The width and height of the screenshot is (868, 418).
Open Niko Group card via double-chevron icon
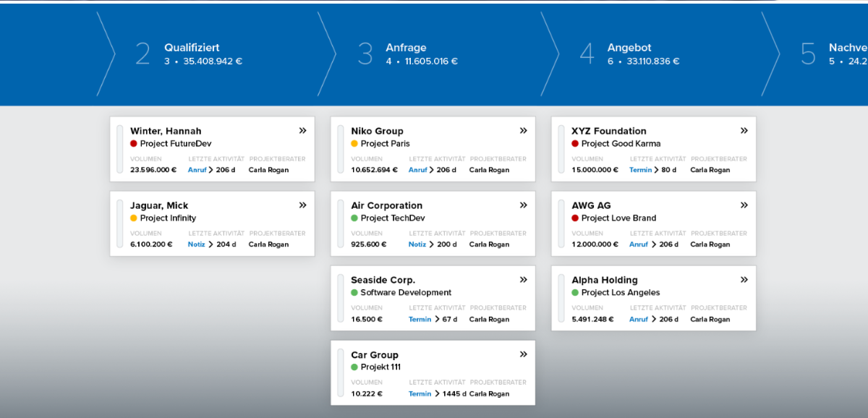coord(523,131)
